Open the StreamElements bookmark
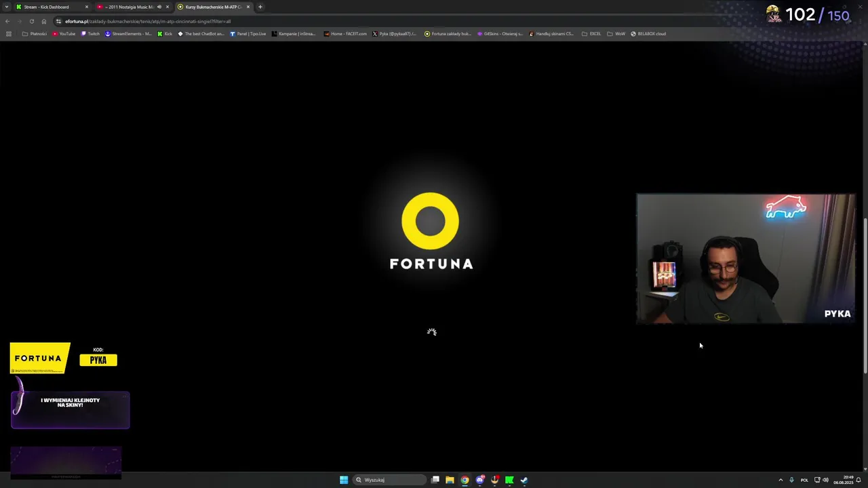The image size is (868, 488). pos(128,34)
